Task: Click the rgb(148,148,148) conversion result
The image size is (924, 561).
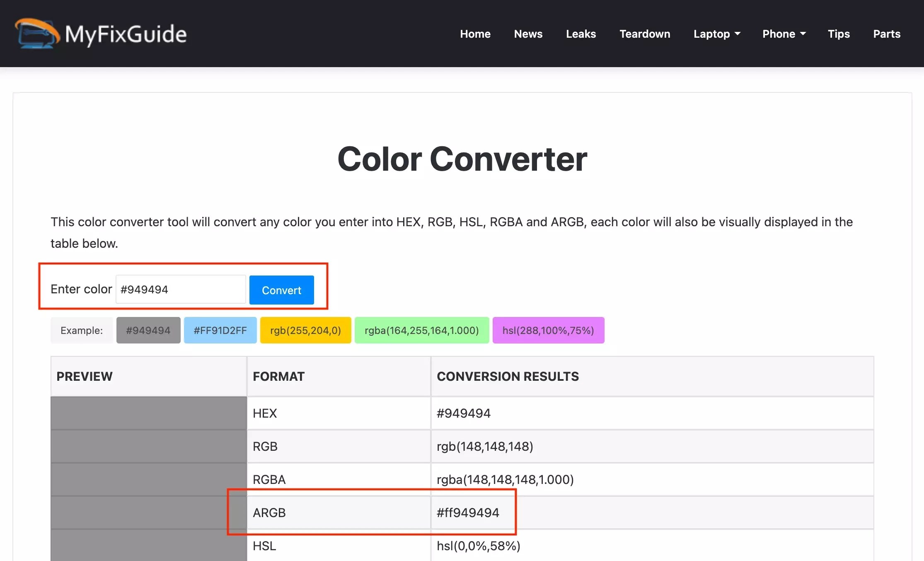Action: pyautogui.click(x=484, y=446)
